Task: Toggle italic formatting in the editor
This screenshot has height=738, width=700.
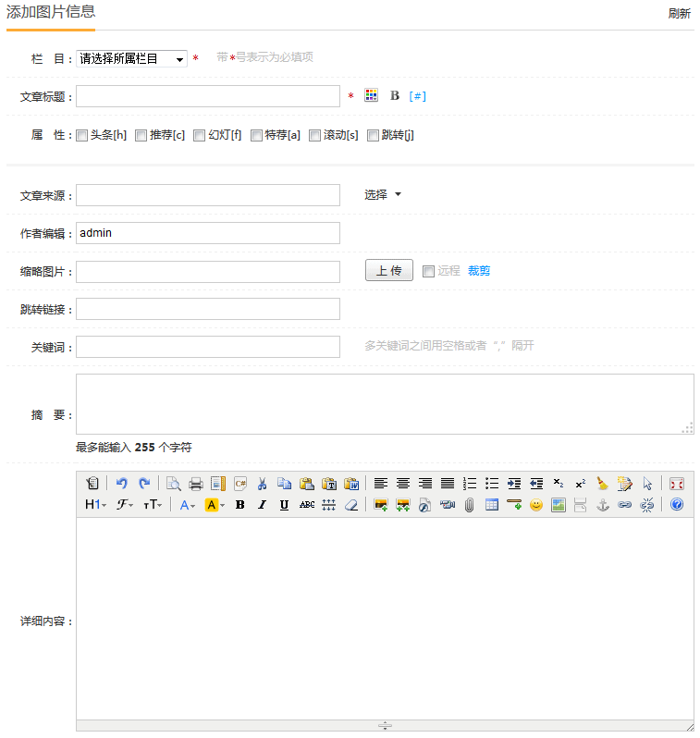Action: (262, 505)
